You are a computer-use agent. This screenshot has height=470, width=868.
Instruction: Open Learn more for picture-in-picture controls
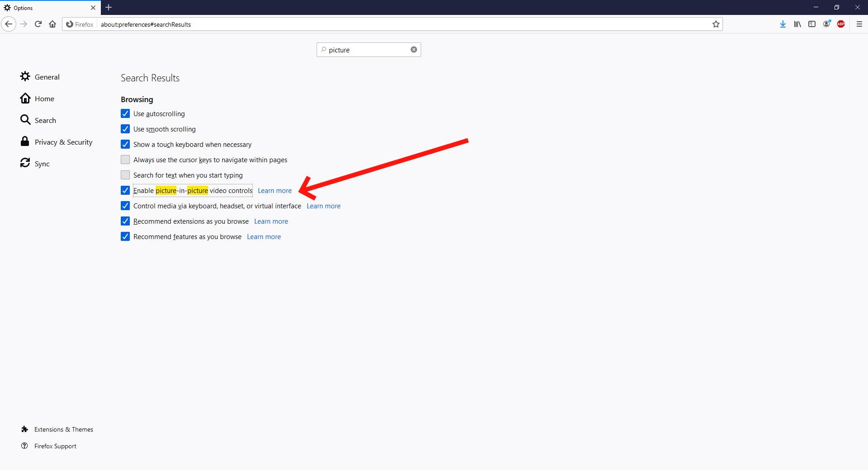click(274, 190)
